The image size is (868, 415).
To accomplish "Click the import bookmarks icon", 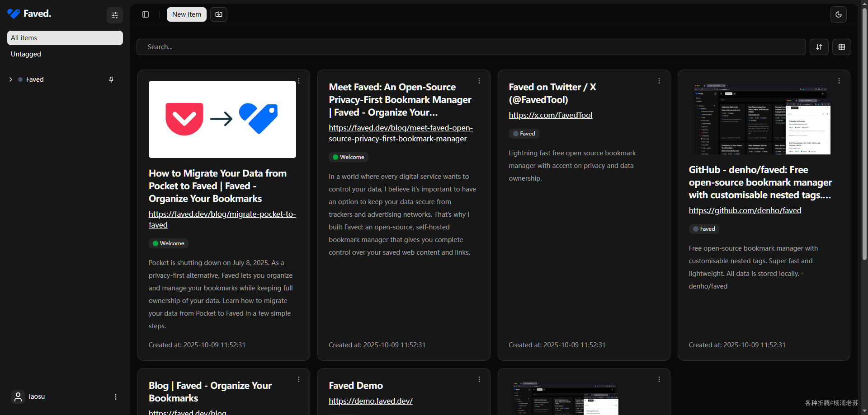I will tap(219, 14).
